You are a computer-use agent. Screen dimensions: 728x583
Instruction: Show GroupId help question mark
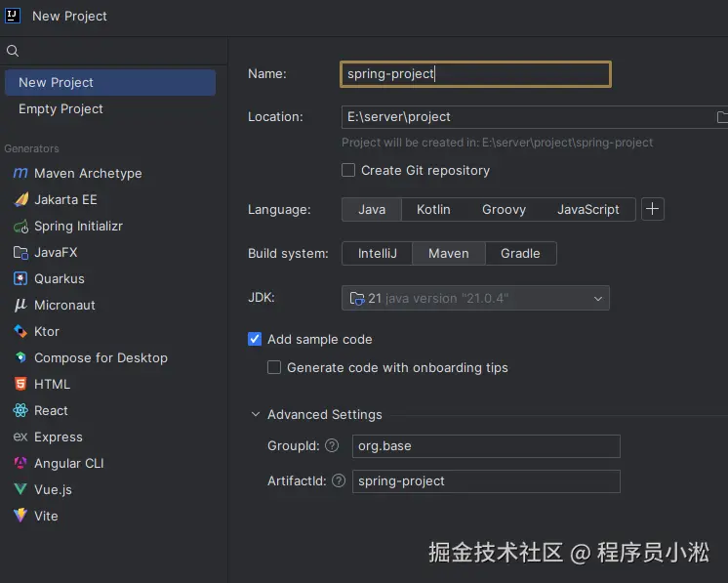(x=332, y=445)
